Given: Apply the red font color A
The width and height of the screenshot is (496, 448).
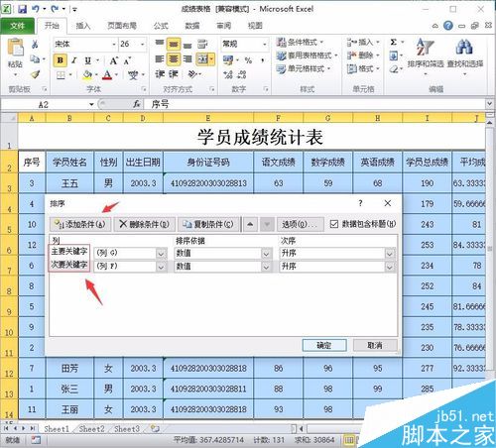Looking at the screenshot, I should click(107, 75).
